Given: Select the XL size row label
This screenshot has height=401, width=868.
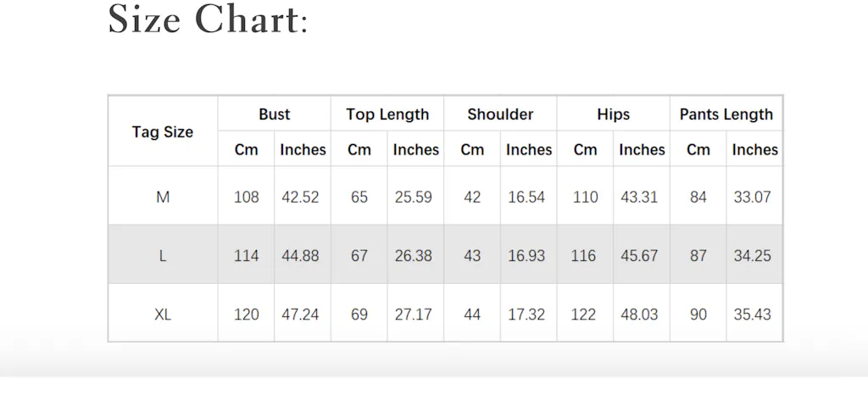Looking at the screenshot, I should (163, 314).
